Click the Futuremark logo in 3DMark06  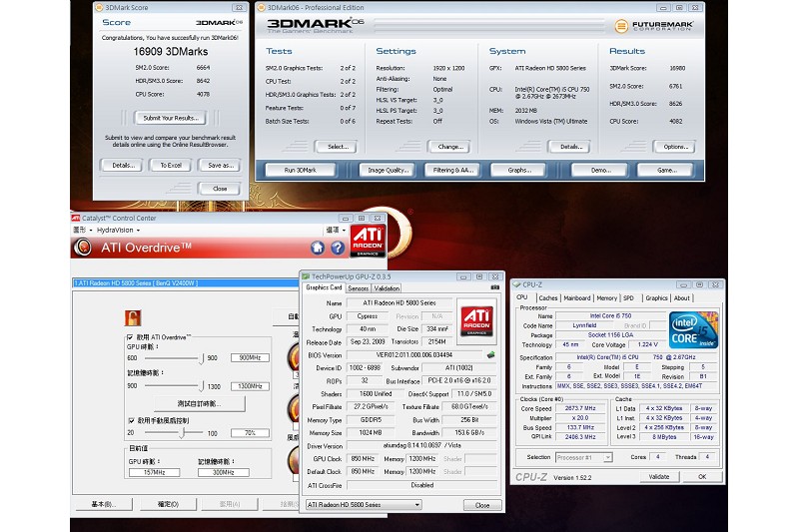(x=654, y=26)
